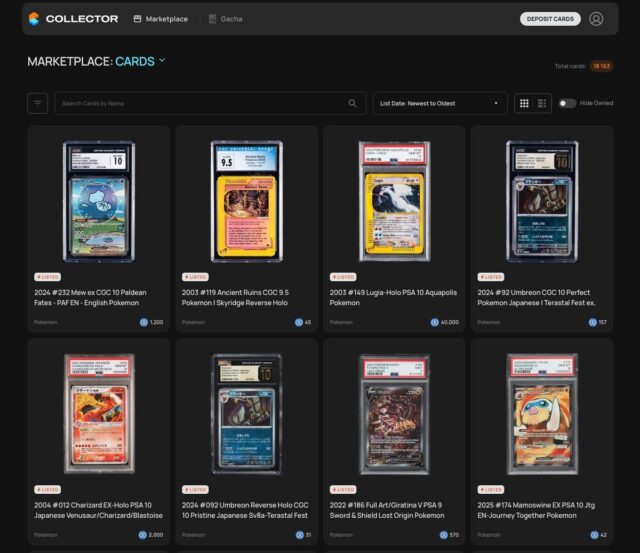Click the Listed badge on Umbreon Reverse Holo
This screenshot has width=640, height=553.
pyautogui.click(x=195, y=489)
